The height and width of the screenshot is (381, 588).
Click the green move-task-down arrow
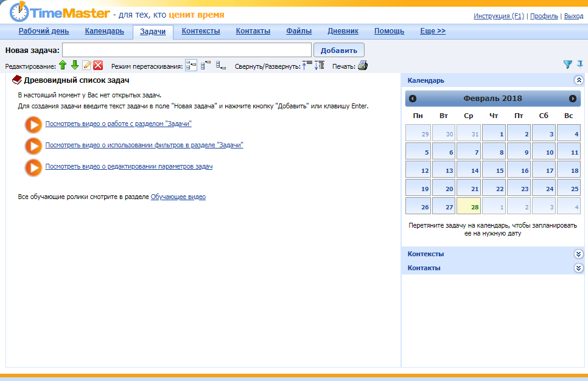[x=74, y=65]
